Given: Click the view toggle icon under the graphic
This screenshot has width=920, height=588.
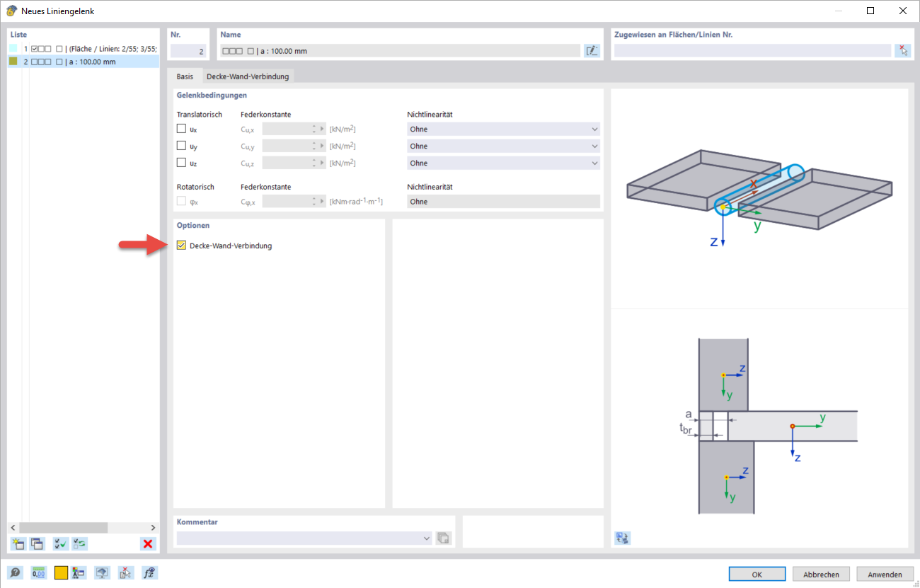Looking at the screenshot, I should pyautogui.click(x=623, y=538).
